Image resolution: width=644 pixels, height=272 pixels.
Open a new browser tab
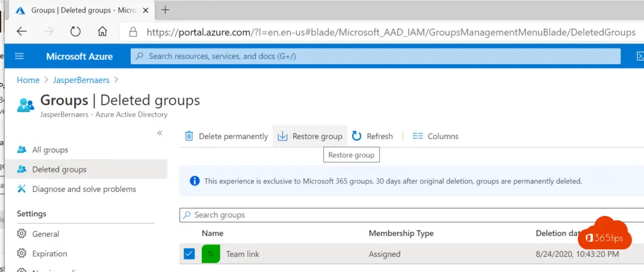click(x=166, y=9)
